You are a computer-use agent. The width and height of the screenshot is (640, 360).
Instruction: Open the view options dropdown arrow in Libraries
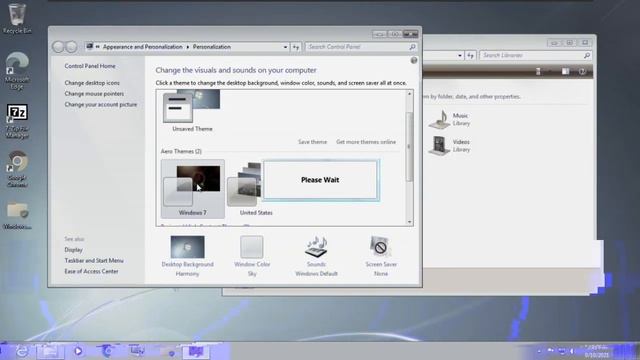(x=550, y=71)
